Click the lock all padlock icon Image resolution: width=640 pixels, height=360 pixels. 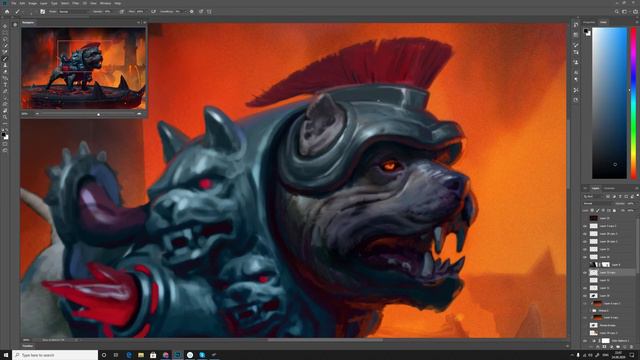click(x=614, y=210)
